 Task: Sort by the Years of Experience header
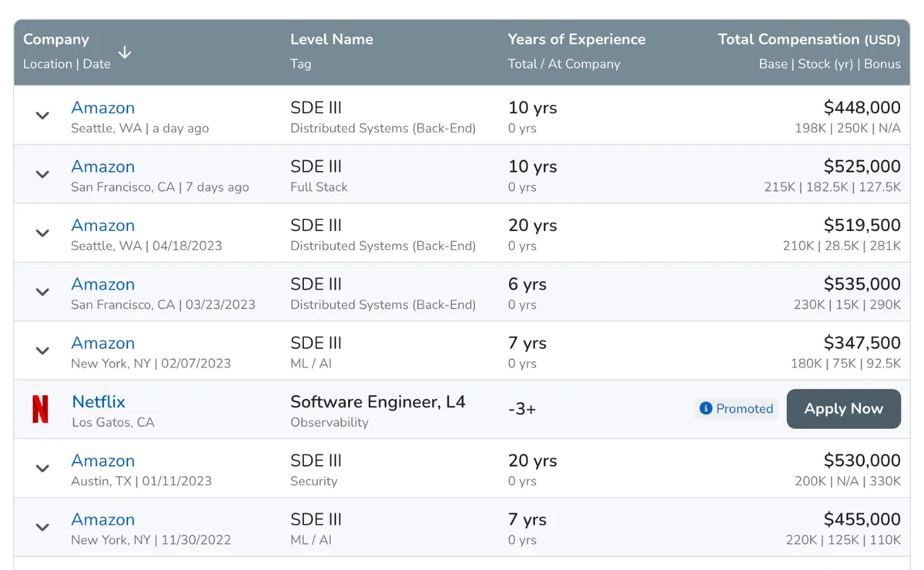coord(576,39)
